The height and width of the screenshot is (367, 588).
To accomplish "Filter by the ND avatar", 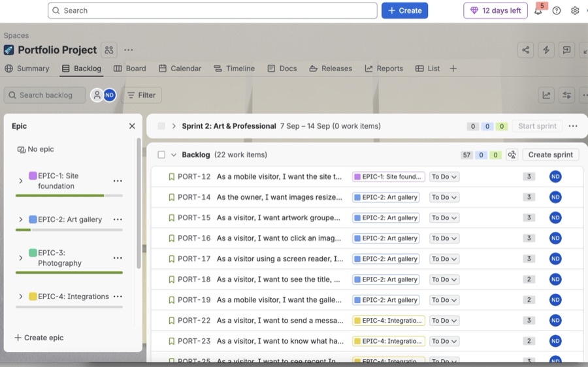I will coord(110,95).
